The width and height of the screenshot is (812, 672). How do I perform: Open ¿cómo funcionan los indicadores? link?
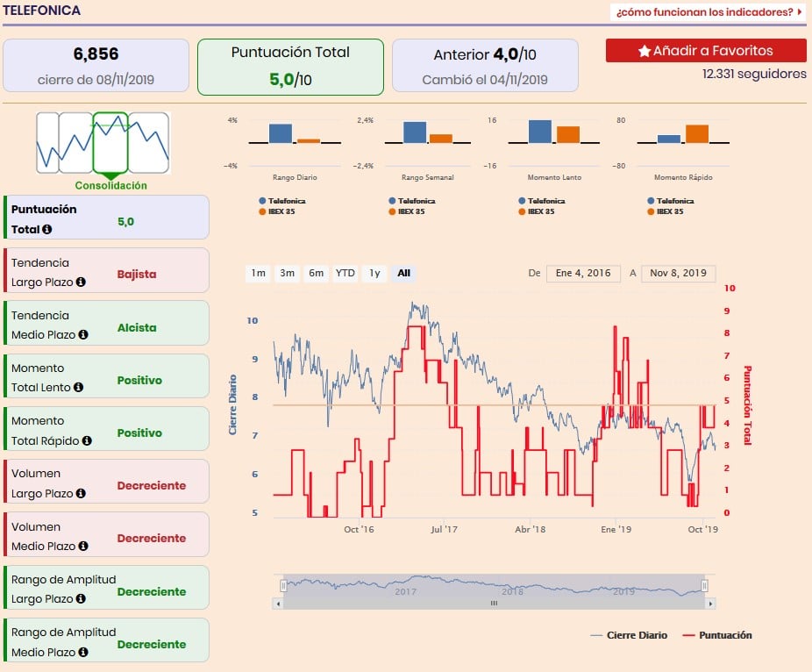(x=709, y=12)
